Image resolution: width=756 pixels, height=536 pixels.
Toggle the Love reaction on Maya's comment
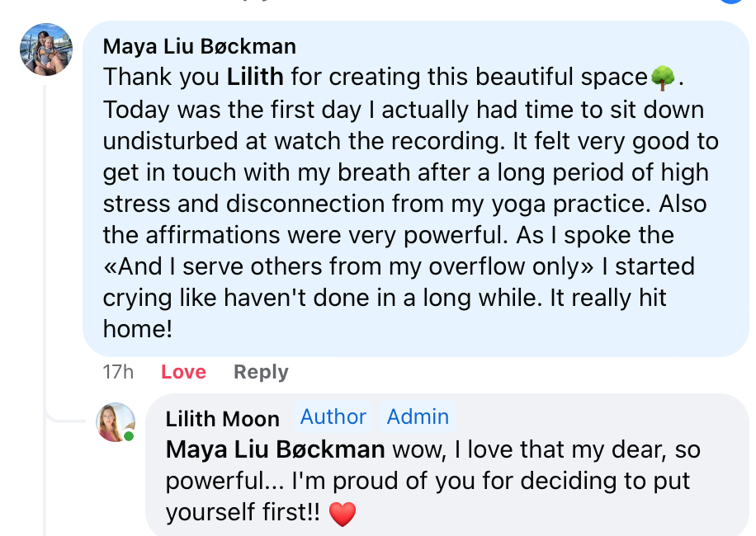[x=183, y=372]
